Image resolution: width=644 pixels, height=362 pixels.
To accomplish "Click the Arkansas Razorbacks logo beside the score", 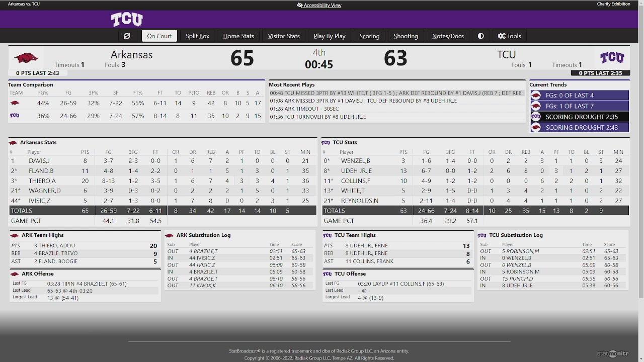I will coord(26,58).
